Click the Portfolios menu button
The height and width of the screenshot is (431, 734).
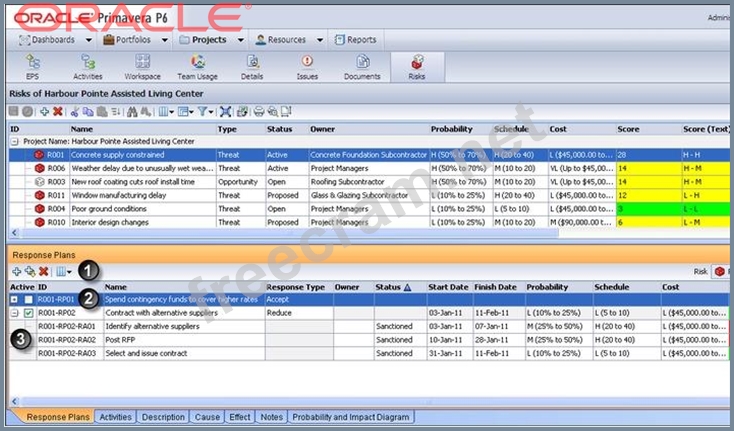pyautogui.click(x=127, y=40)
